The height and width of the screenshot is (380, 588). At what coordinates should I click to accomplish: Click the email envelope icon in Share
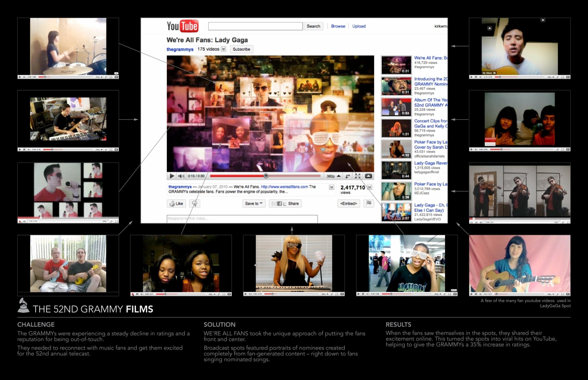pyautogui.click(x=274, y=204)
